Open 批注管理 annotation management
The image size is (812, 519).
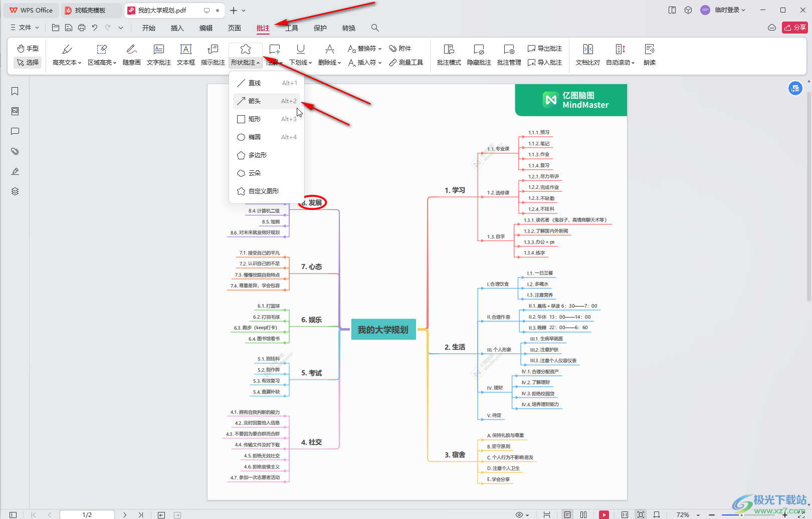pos(509,55)
